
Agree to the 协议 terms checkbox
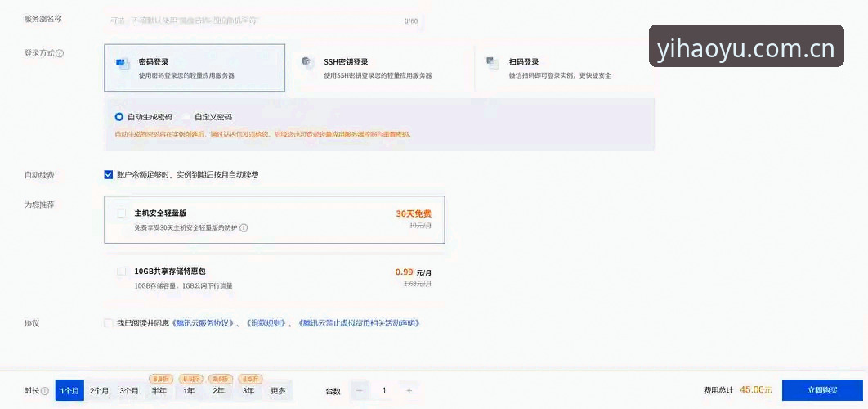click(109, 323)
